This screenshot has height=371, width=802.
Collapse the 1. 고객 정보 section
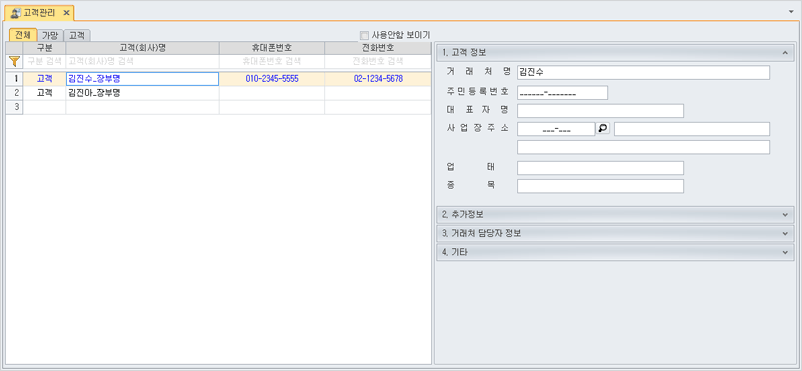point(615,52)
